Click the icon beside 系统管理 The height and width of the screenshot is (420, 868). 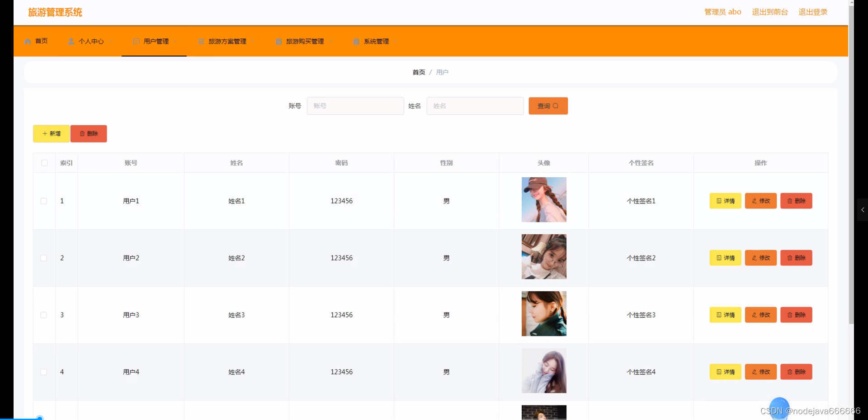(x=356, y=41)
